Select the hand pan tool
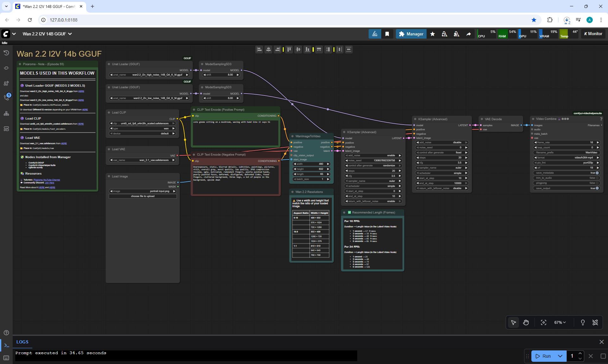The height and width of the screenshot is (364, 608). coord(526,322)
